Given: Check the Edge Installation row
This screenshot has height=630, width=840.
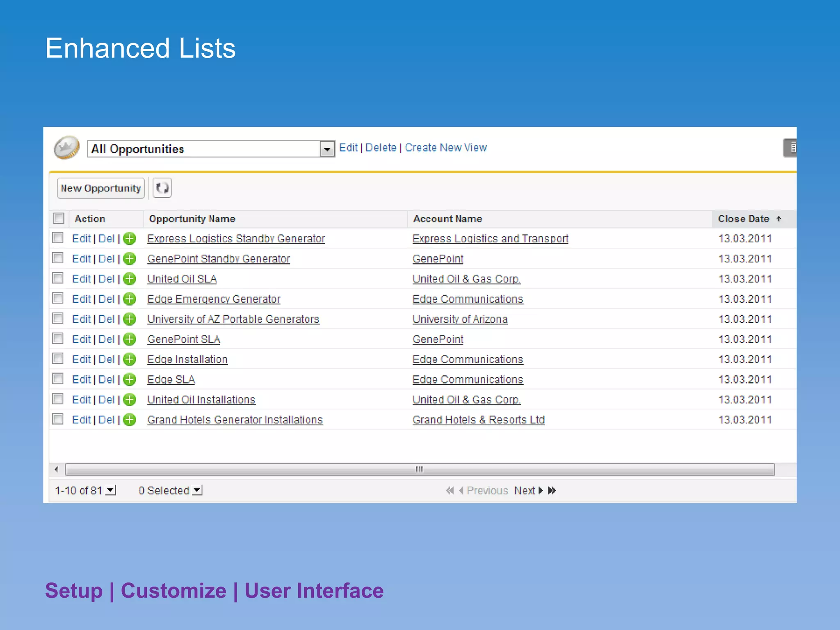Looking at the screenshot, I should pos(58,358).
